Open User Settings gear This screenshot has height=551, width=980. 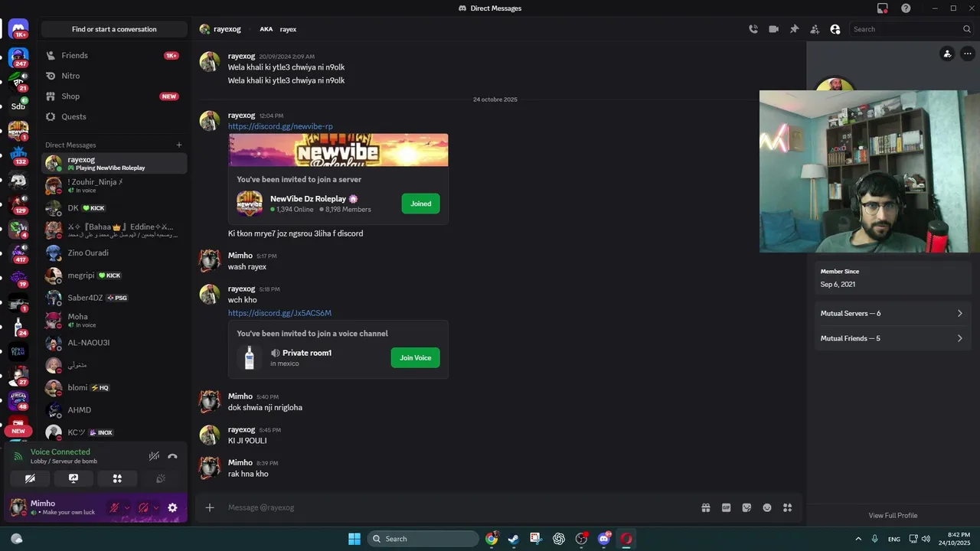(x=172, y=507)
